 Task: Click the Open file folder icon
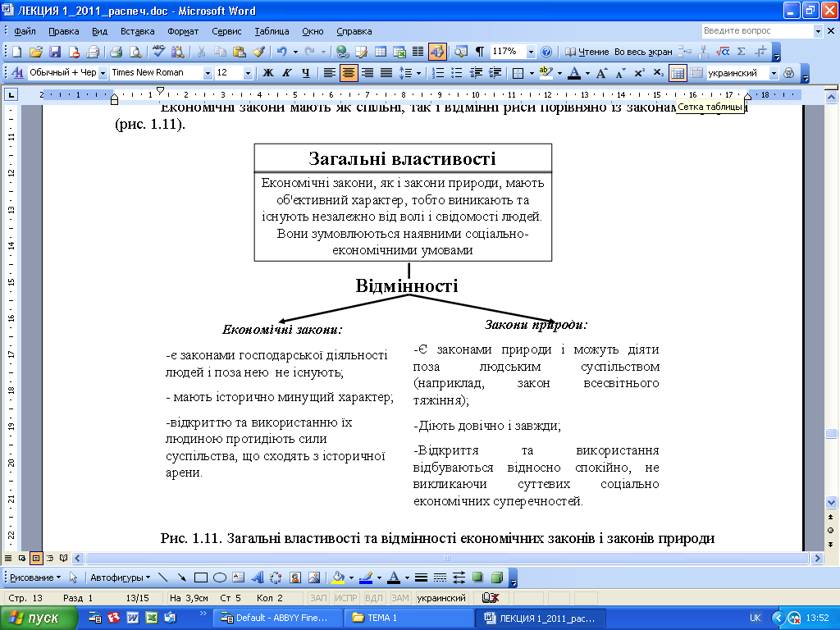36,52
